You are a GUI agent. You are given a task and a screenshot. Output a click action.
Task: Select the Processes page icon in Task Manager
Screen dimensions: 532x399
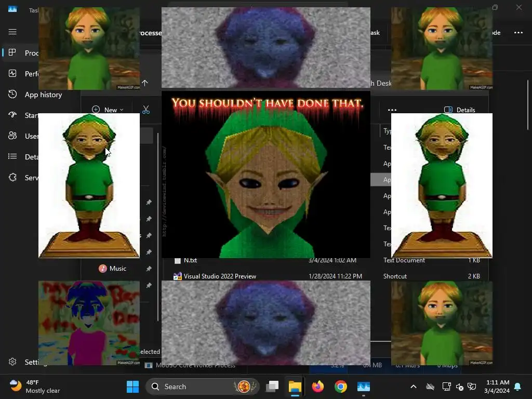(x=12, y=52)
